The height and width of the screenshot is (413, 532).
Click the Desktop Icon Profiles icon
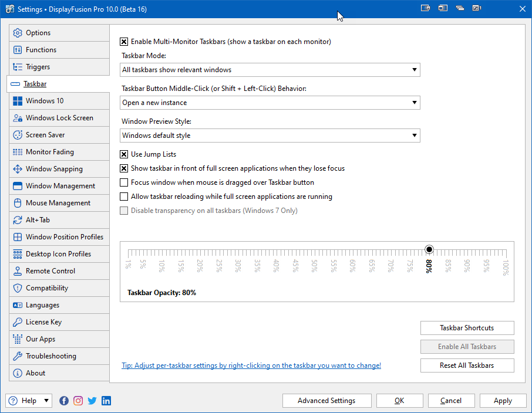coord(17,254)
